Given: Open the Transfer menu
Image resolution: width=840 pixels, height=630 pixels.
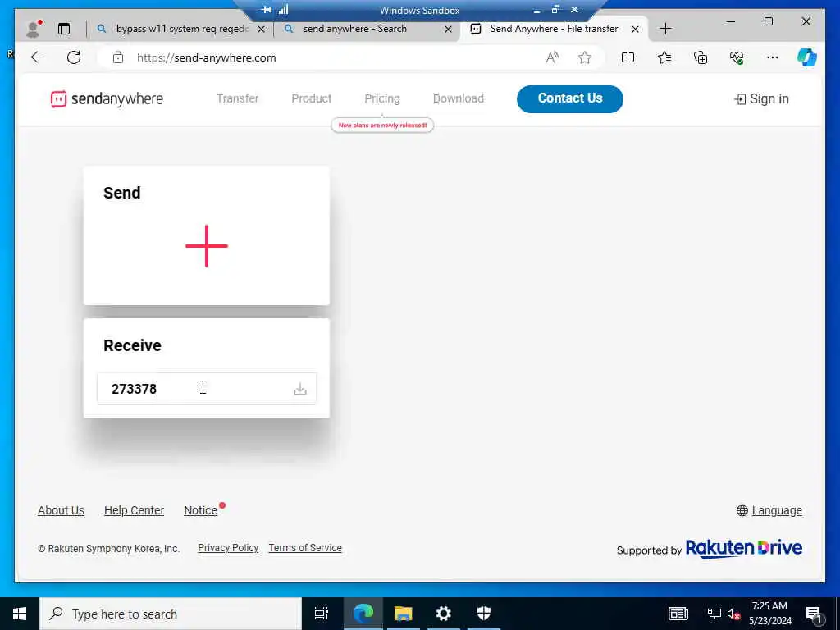Looking at the screenshot, I should 237,98.
